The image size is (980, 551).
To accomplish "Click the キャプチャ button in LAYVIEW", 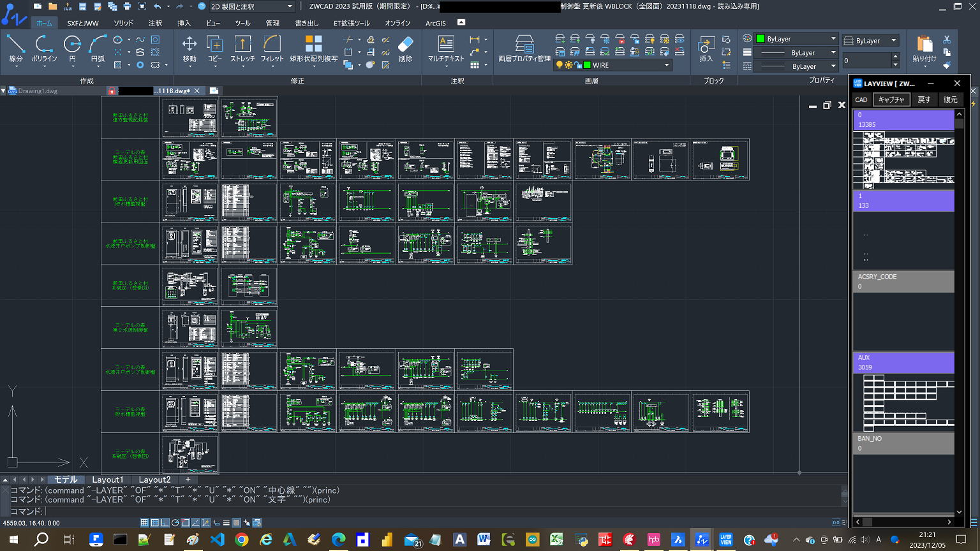I will point(891,99).
